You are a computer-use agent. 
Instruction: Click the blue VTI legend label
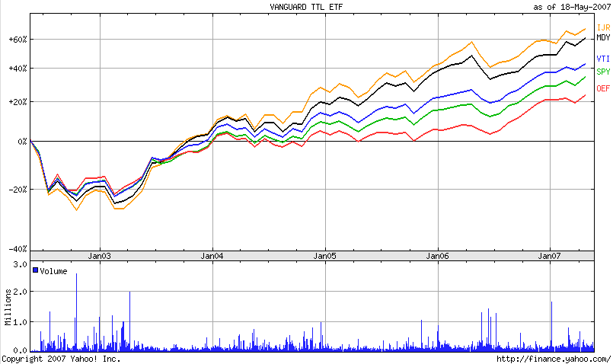pyautogui.click(x=602, y=59)
